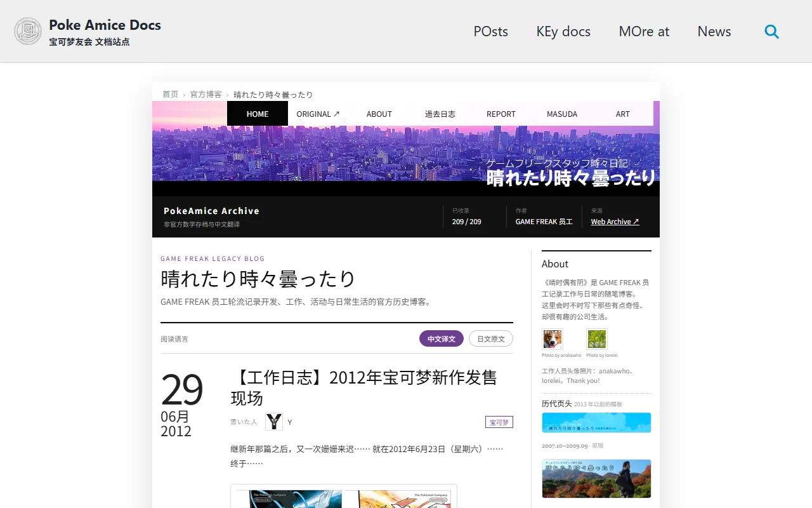Click the 晴れたり時々曇ったり banner title
The height and width of the screenshot is (508, 812).
point(571,178)
